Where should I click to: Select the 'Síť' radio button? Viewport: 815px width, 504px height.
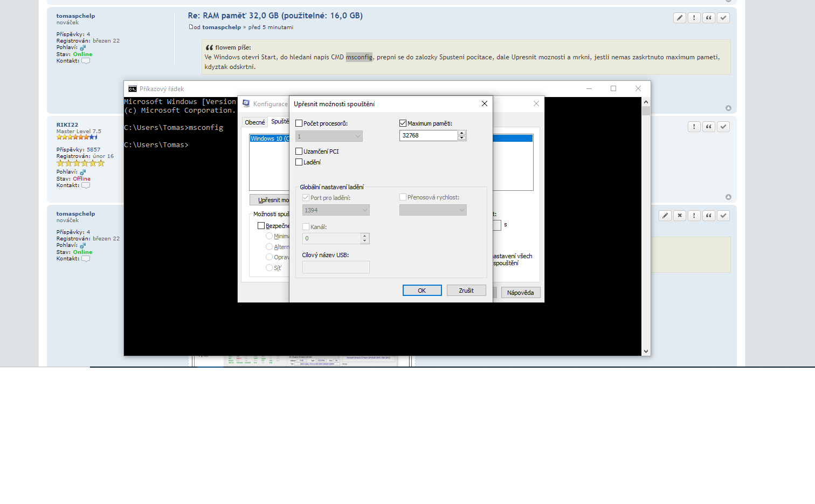coord(269,267)
